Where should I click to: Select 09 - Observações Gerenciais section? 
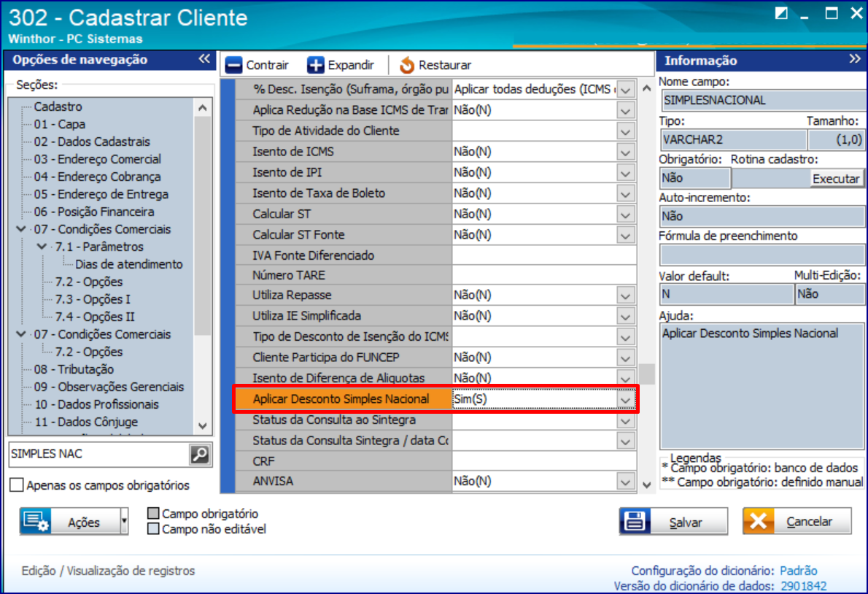pos(109,387)
